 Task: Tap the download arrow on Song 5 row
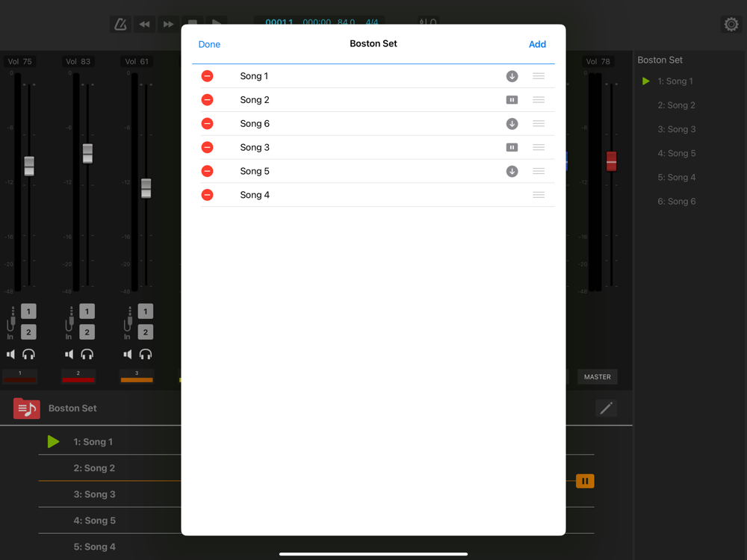[512, 172]
